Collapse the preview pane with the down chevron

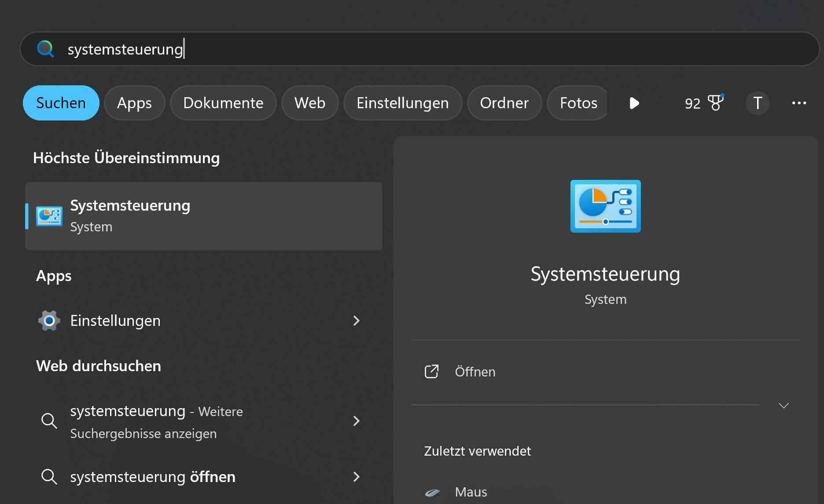pos(784,405)
